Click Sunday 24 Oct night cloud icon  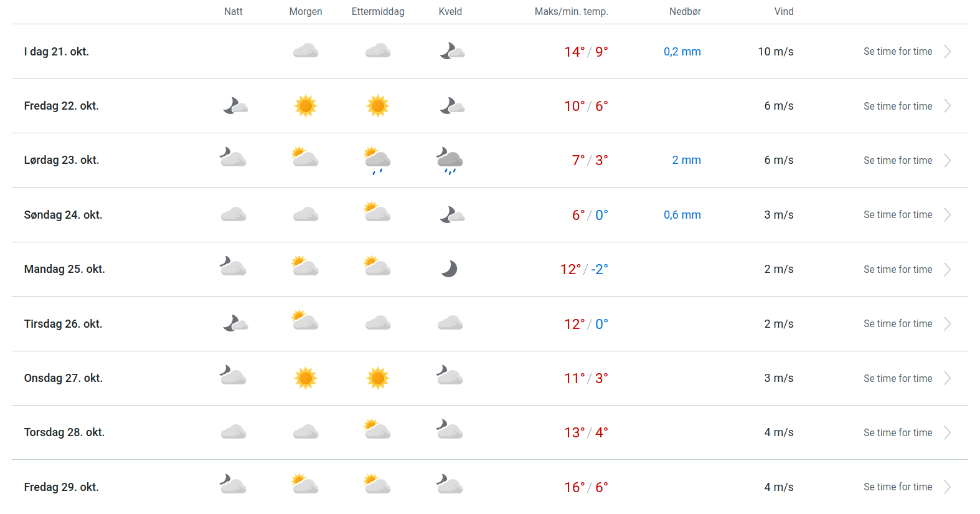point(233,215)
